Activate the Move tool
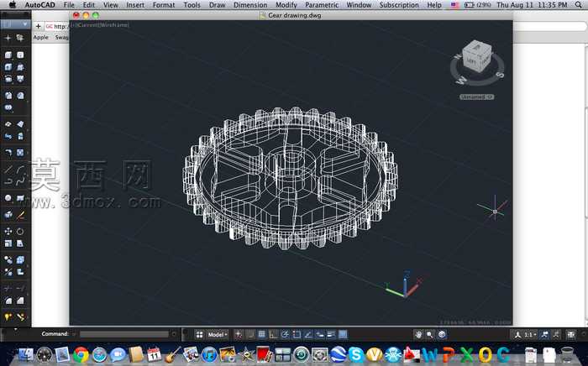 tap(8, 232)
